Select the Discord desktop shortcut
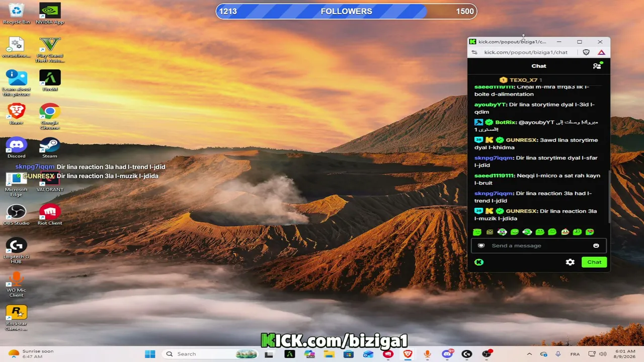644x362 pixels. (16, 148)
